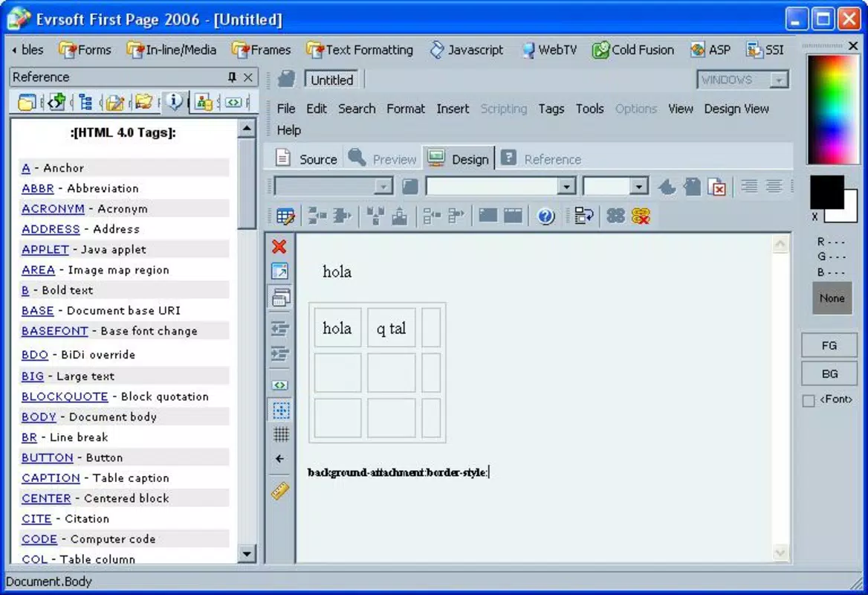Toggle the grid icon in vertical toolbar
This screenshot has width=868, height=595.
[x=281, y=434]
